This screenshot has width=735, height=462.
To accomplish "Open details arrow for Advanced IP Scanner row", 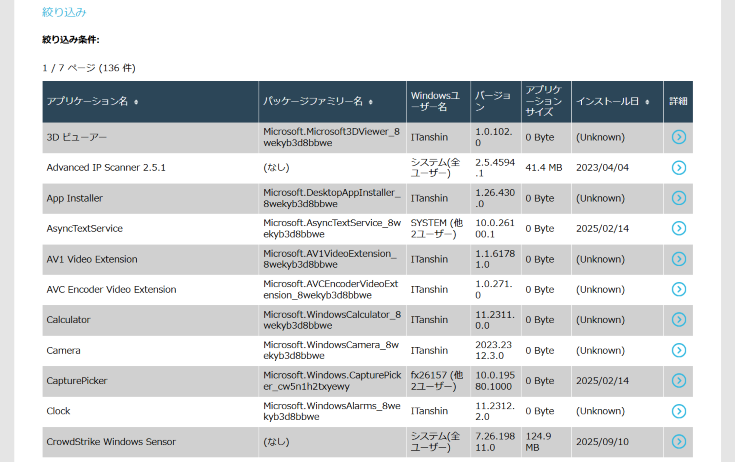I will (679, 168).
